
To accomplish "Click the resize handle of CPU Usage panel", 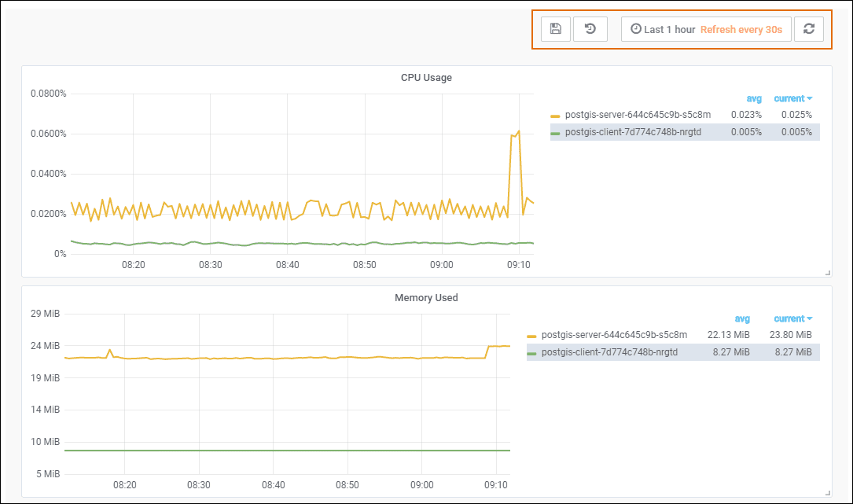I will pos(827,273).
